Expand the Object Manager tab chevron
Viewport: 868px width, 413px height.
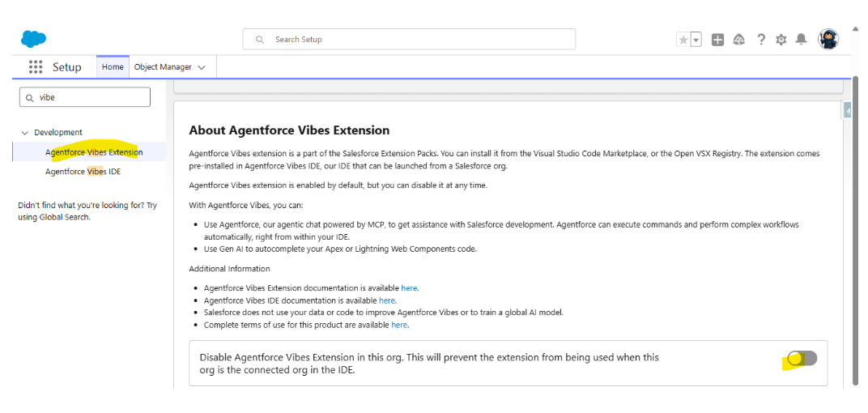pyautogui.click(x=202, y=67)
